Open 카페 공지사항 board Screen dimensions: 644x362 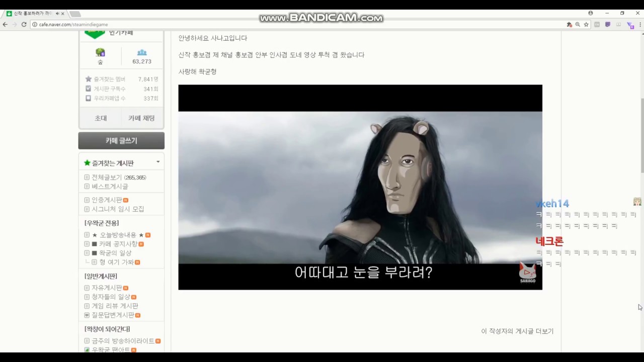pos(118,244)
